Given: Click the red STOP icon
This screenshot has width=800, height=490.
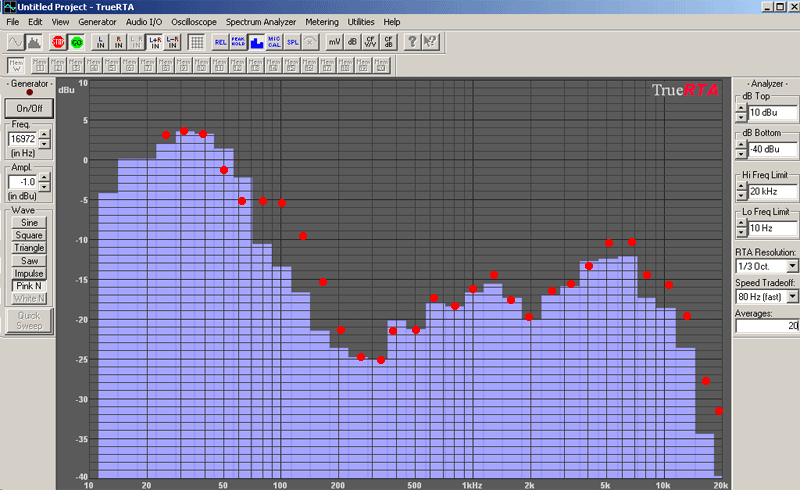Looking at the screenshot, I should pos(58,42).
